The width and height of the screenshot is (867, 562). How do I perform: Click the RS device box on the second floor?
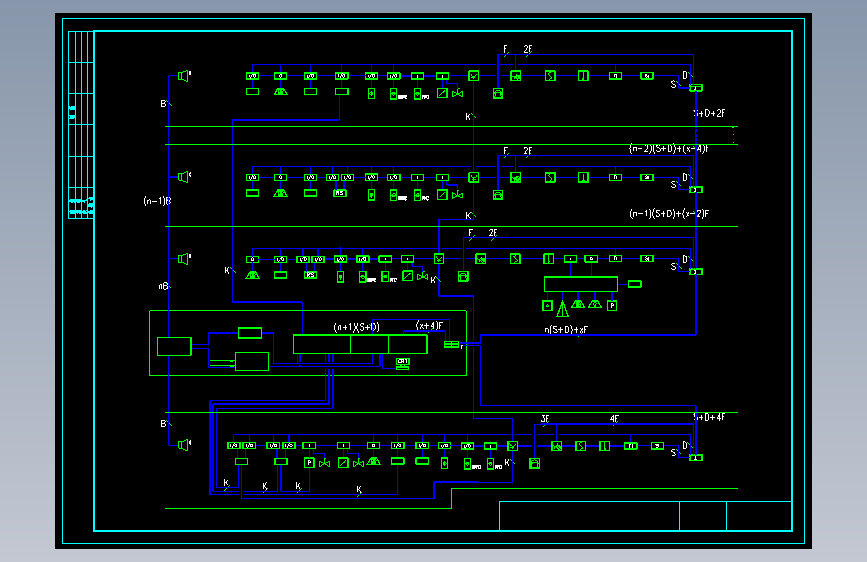coord(340,193)
